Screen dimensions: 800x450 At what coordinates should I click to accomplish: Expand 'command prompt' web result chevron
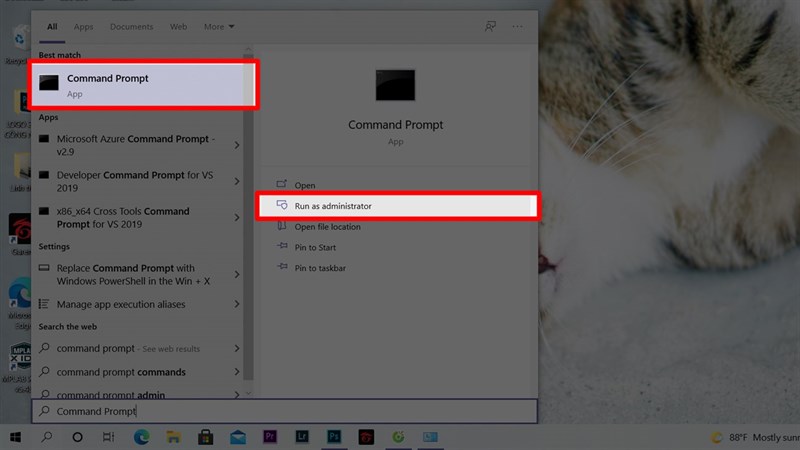(x=237, y=348)
